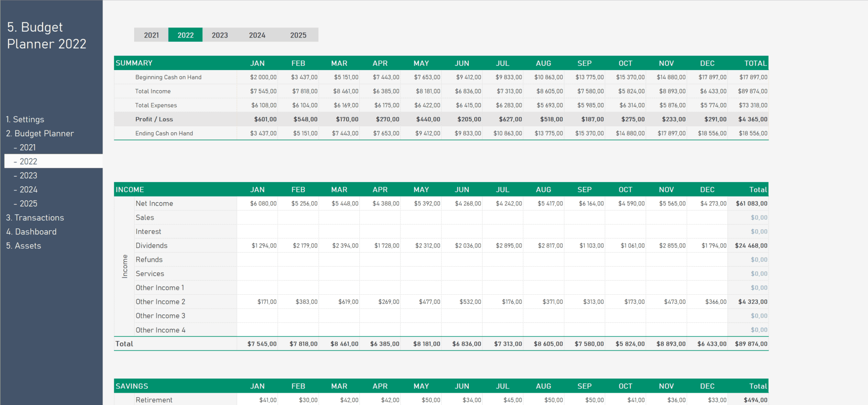
Task: Click the Sales January income cell
Action: pyautogui.click(x=257, y=218)
